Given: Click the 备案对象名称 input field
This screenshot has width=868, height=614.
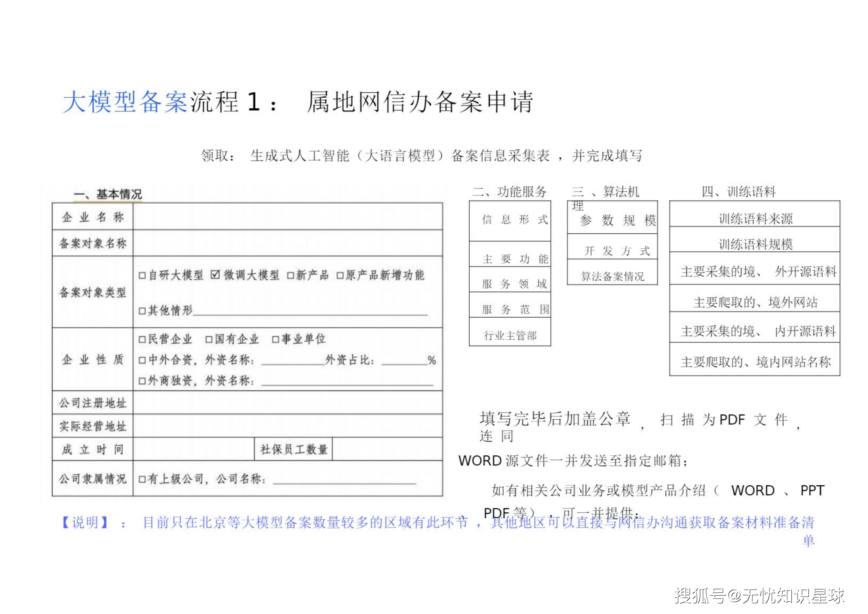Looking at the screenshot, I should 287,243.
